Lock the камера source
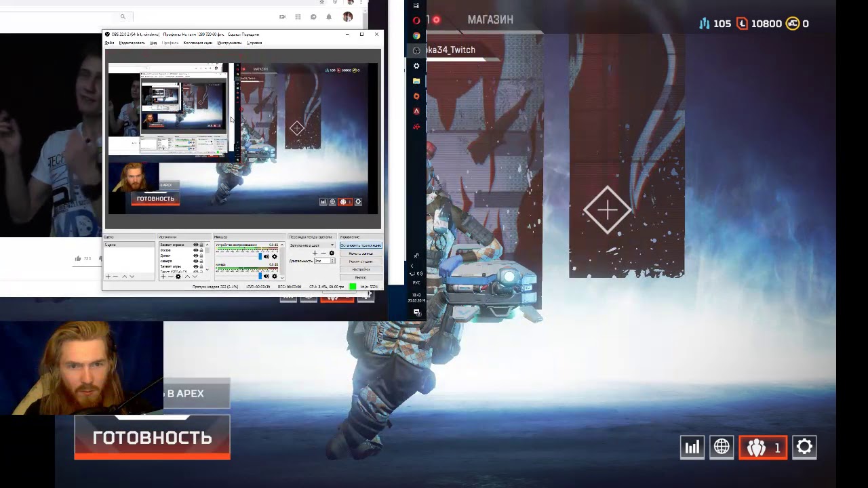Screen dimensions: 868x488 (201, 261)
